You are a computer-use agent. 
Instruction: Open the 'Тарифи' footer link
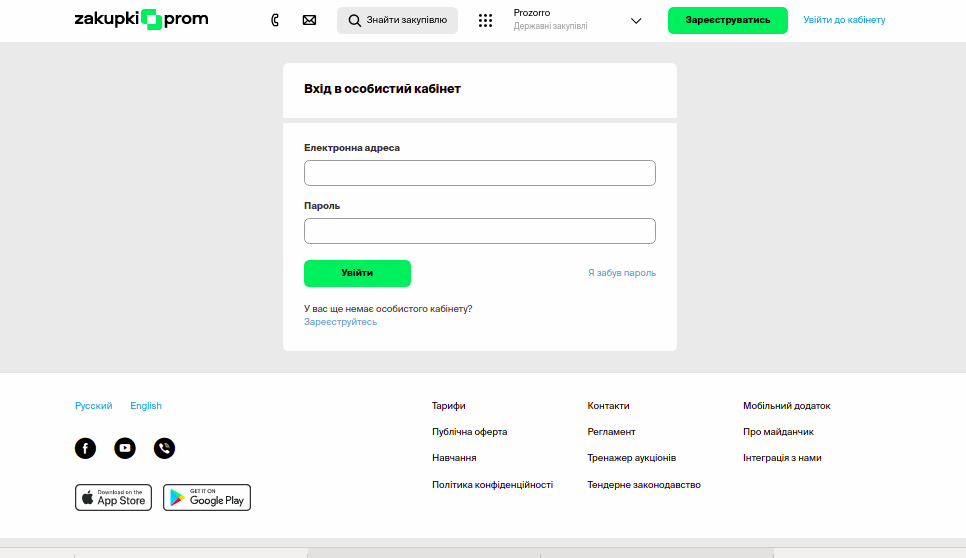(448, 406)
